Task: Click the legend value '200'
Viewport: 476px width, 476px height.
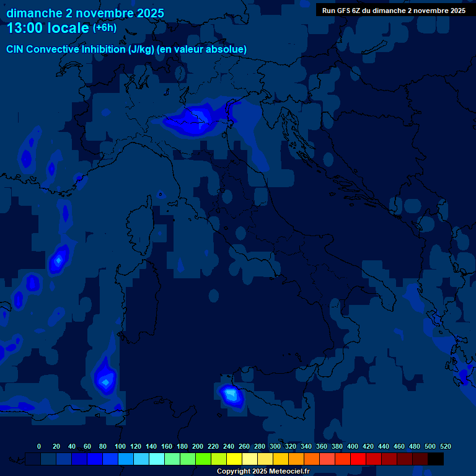Action: 198,446
